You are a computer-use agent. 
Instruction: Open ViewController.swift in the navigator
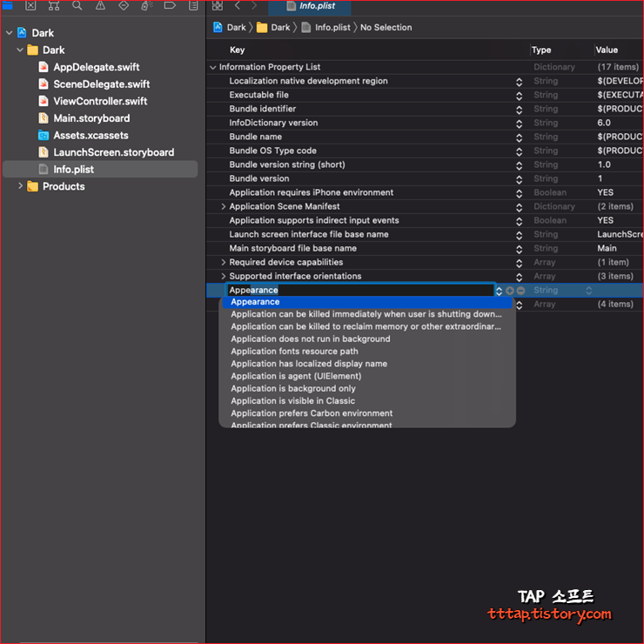pyautogui.click(x=100, y=101)
